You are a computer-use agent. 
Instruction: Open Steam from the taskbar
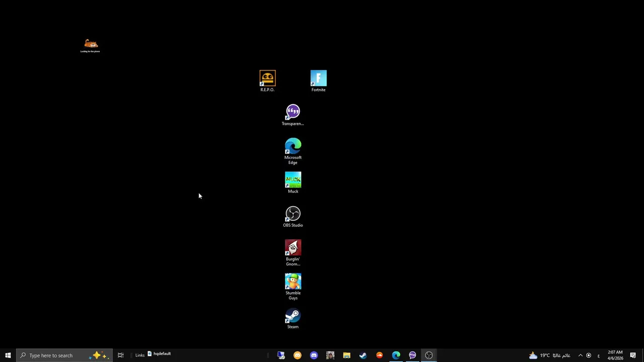[363, 355]
